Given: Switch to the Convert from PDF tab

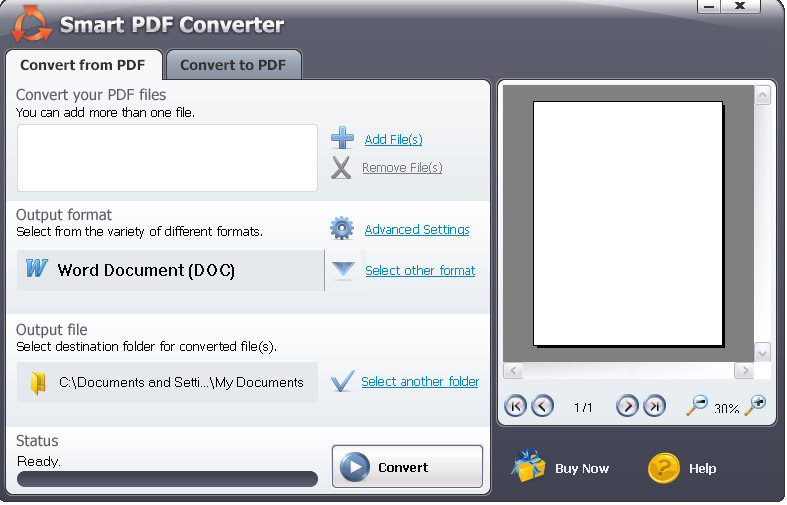Looking at the screenshot, I should tap(83, 65).
